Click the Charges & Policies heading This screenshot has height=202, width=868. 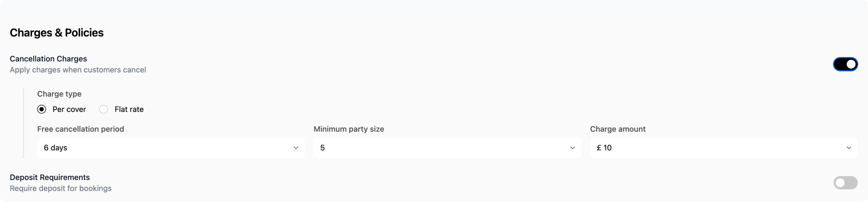57,33
